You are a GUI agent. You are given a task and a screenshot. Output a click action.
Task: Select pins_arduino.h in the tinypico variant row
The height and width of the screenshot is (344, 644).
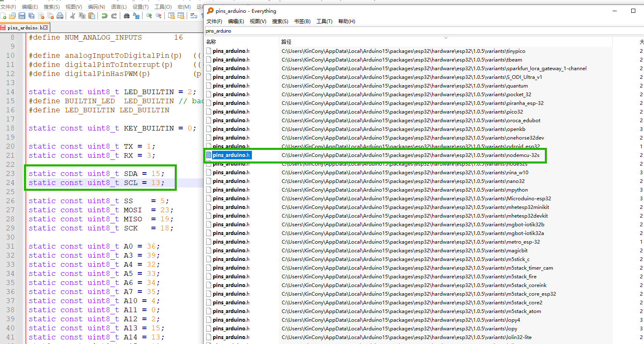pyautogui.click(x=231, y=51)
